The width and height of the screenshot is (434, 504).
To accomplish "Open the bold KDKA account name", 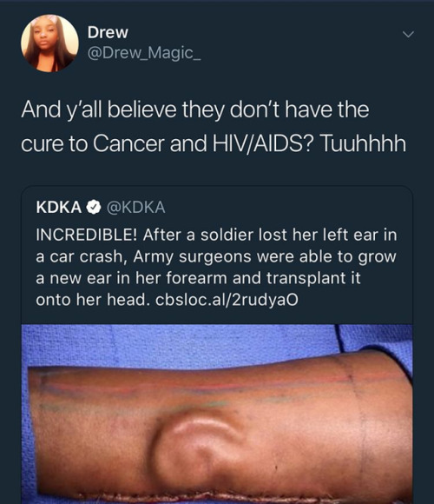I will (x=59, y=208).
